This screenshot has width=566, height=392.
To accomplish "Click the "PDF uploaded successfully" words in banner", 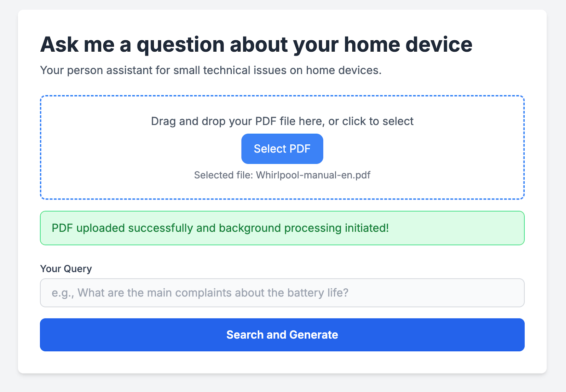I will pyautogui.click(x=122, y=228).
